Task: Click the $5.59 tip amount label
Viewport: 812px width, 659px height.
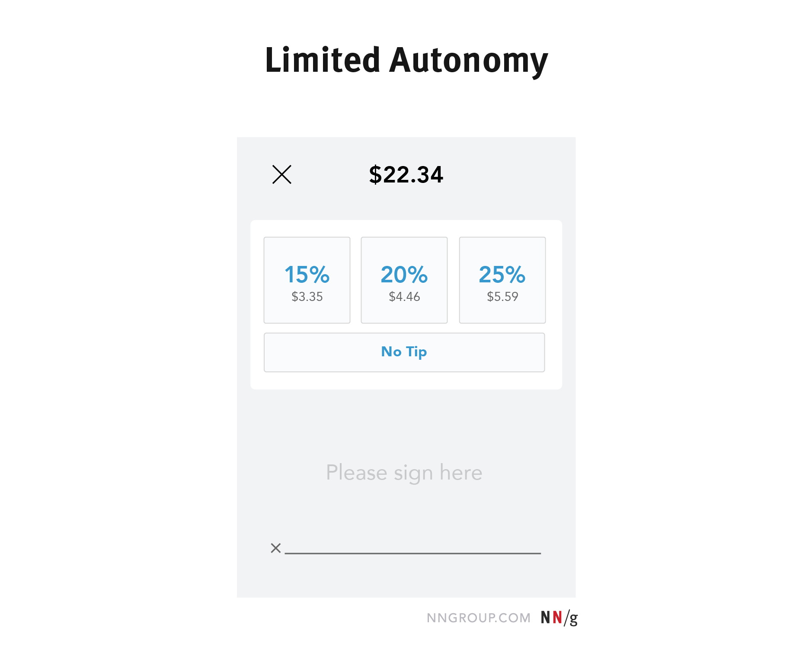Action: point(502,297)
